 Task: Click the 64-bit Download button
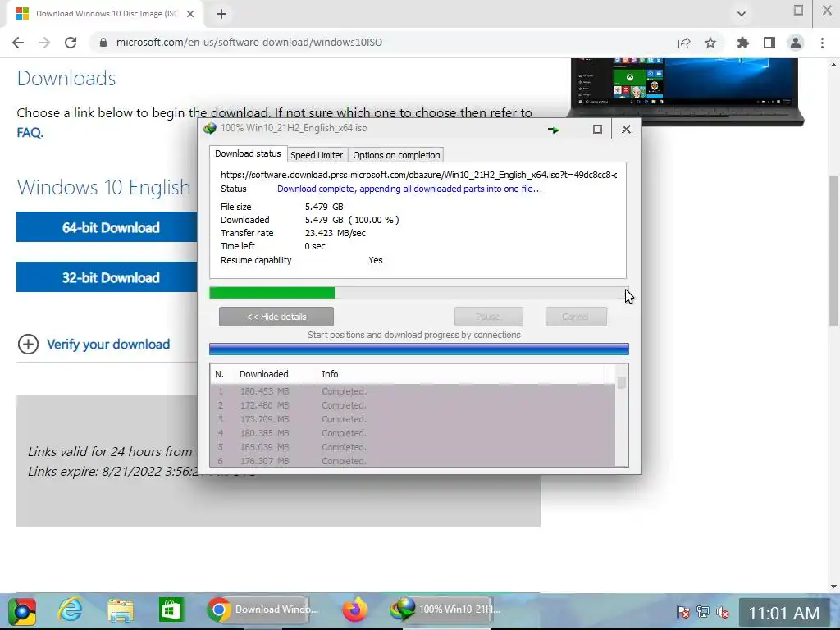pyautogui.click(x=107, y=227)
